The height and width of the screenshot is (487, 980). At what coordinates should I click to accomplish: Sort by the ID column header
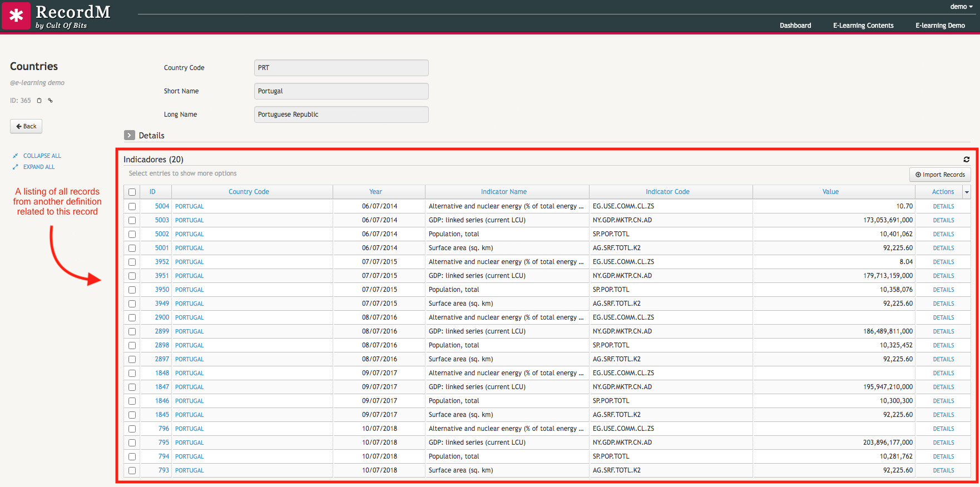coord(152,192)
